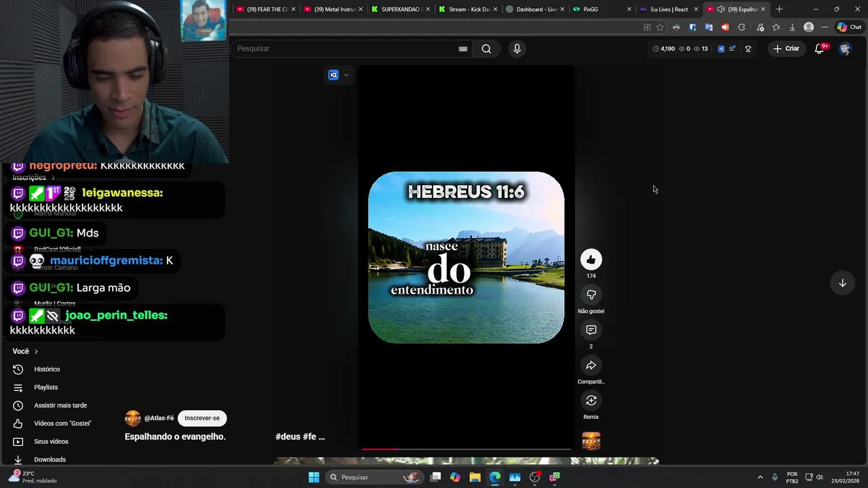Open the browser favorites list icon
The height and width of the screenshot is (488, 868).
coord(776,27)
